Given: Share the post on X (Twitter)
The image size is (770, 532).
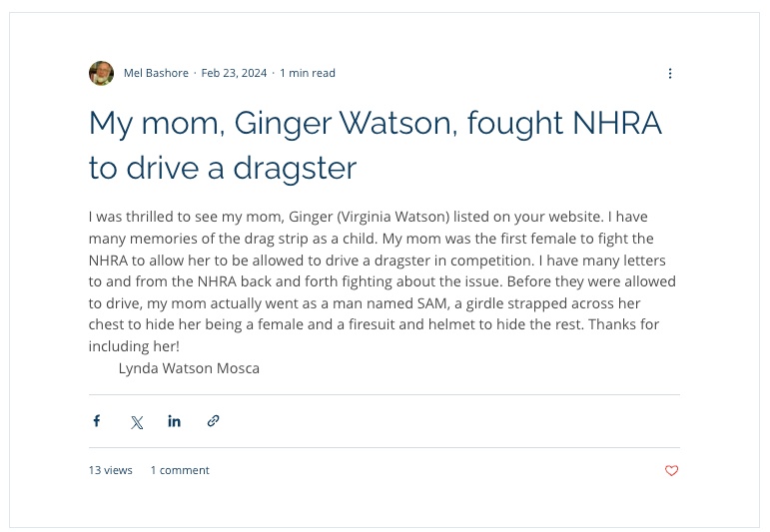Looking at the screenshot, I should point(137,422).
